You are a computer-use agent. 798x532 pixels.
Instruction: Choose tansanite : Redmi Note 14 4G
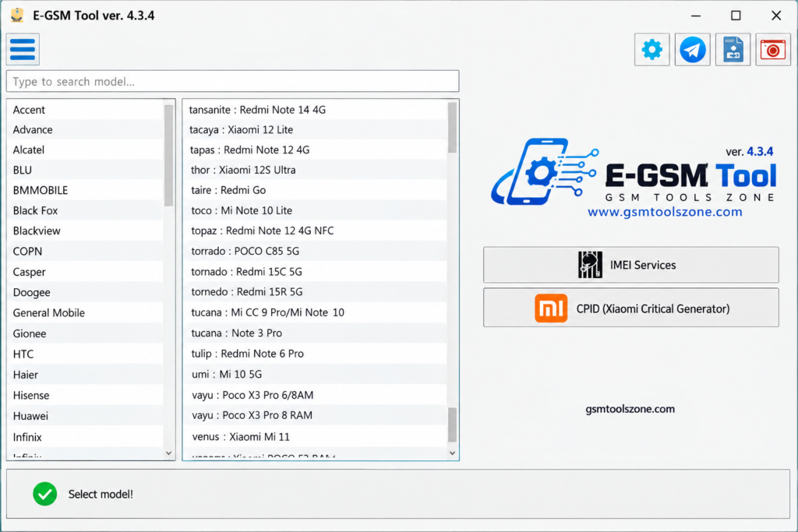315,109
